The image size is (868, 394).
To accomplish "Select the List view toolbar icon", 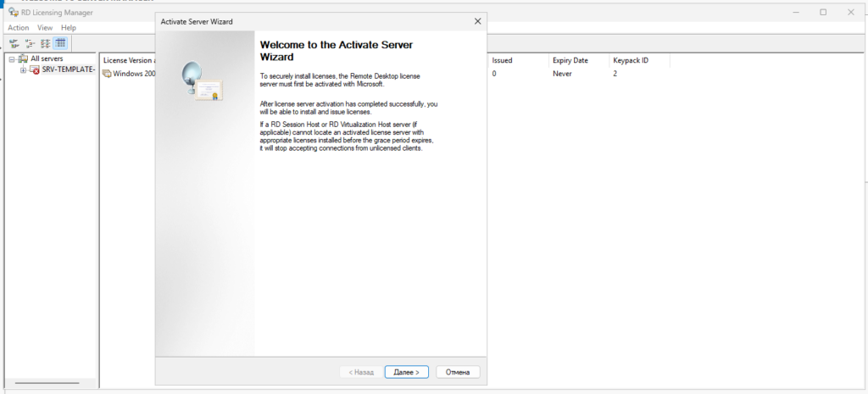I will (46, 42).
